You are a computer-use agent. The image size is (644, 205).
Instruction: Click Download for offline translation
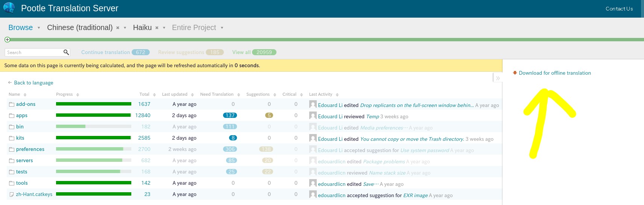point(554,73)
